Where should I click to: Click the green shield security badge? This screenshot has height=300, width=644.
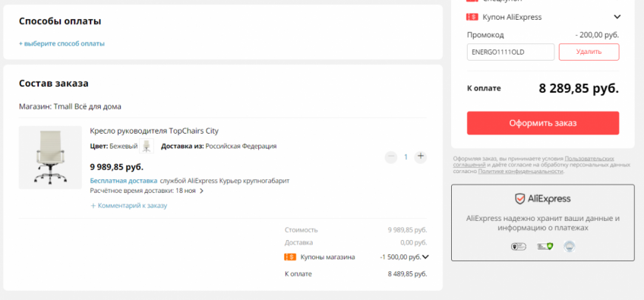coord(545,247)
